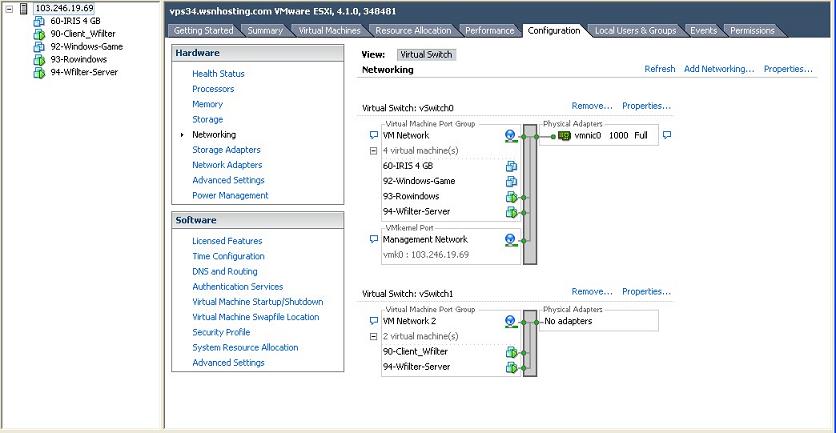
Task: Open Network Adapters in Hardware panel
Action: coord(227,165)
